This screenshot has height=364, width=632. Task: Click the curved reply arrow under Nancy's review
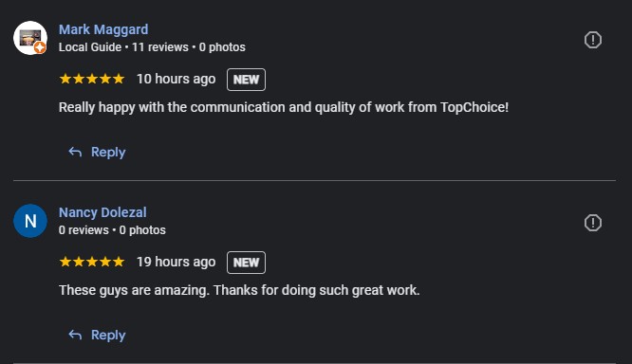coord(75,335)
